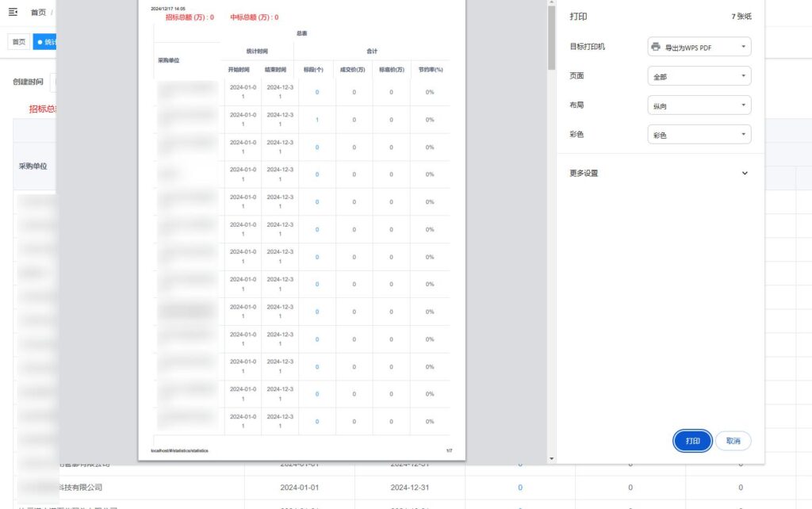Open the 页面 pages dropdown set to 全部
This screenshot has width=812, height=509.
coord(699,76)
